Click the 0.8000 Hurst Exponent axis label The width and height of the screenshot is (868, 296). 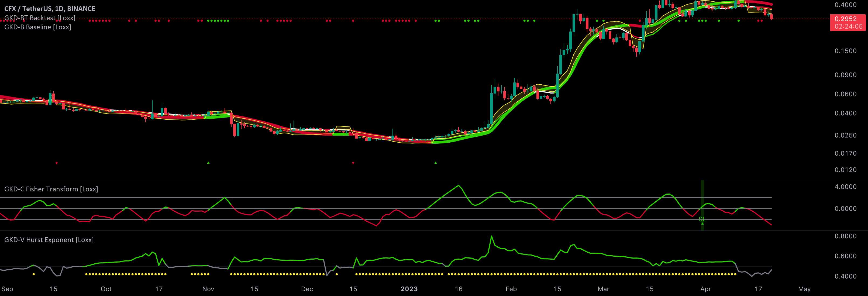click(845, 236)
